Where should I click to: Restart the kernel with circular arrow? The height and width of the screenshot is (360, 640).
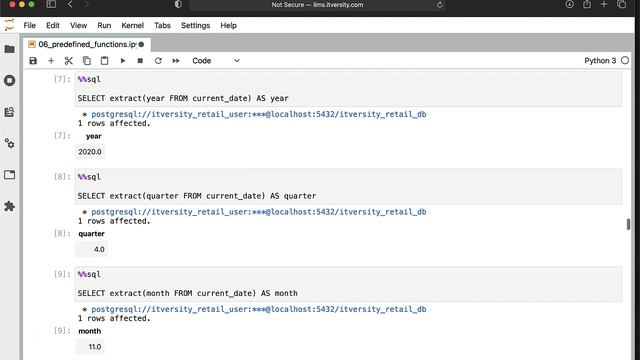(158, 61)
